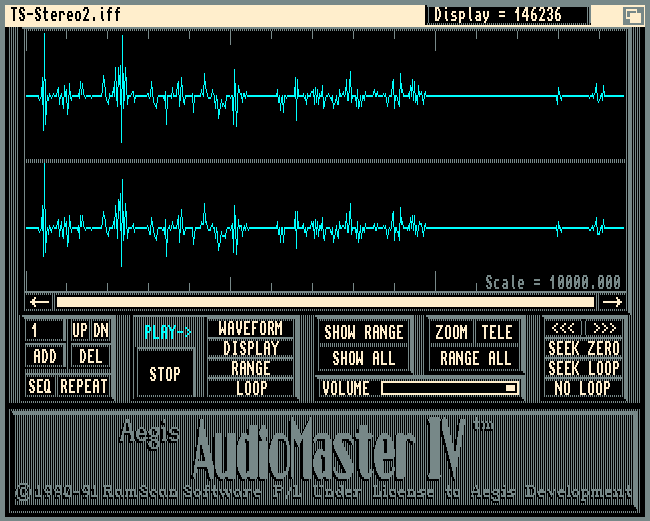The width and height of the screenshot is (650, 521).
Task: Click the ADD sequence button
Action: (45, 356)
